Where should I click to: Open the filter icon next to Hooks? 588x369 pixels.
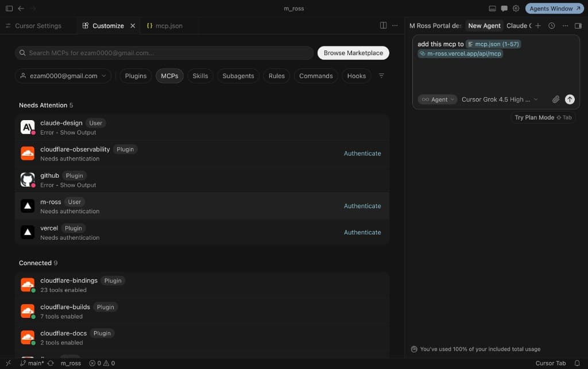point(381,76)
